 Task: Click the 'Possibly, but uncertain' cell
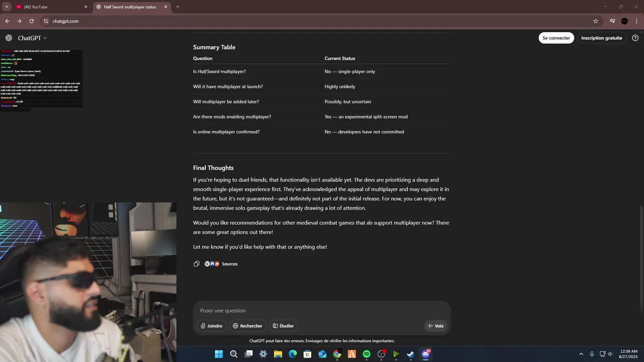348,102
